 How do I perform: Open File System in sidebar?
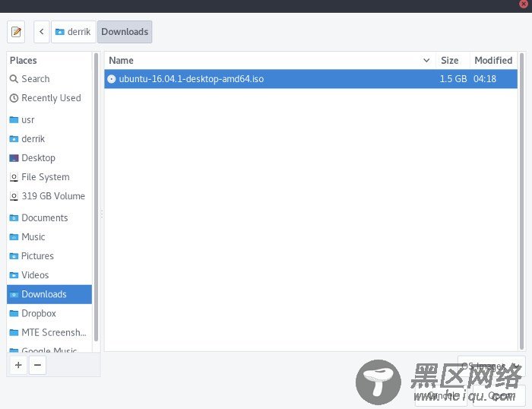click(x=49, y=177)
